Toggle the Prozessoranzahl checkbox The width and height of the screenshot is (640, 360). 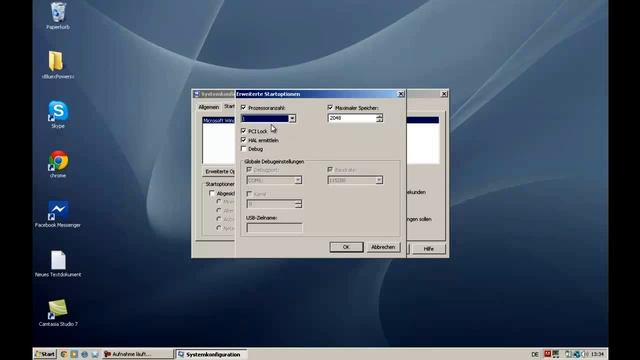coord(244,108)
